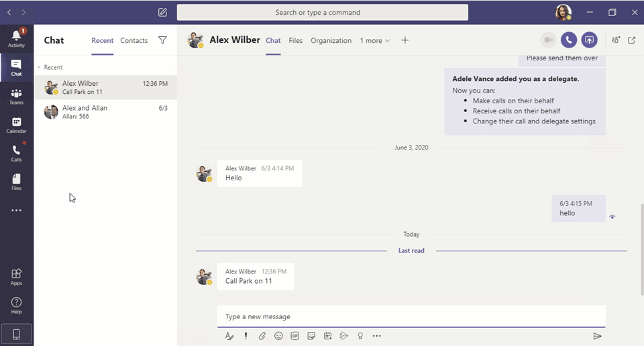The height and width of the screenshot is (346, 644).
Task: Click the 'Call Park on 11' message
Action: (x=256, y=276)
